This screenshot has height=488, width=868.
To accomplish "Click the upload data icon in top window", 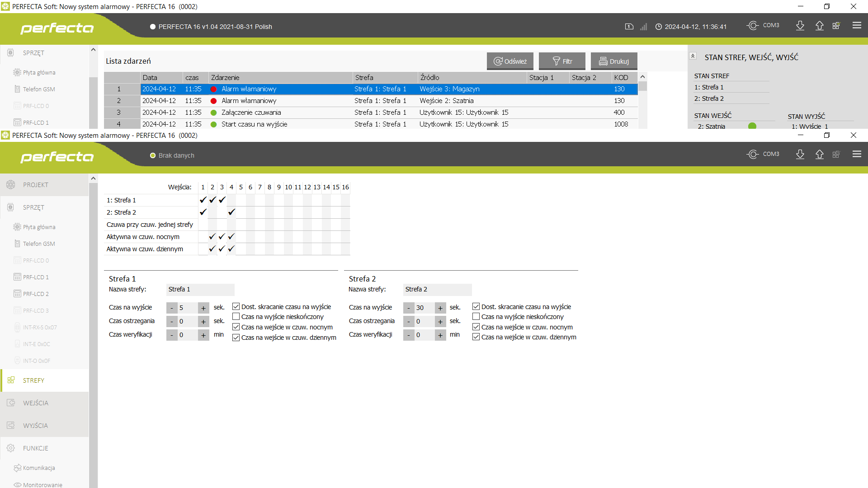I will pyautogui.click(x=820, y=26).
